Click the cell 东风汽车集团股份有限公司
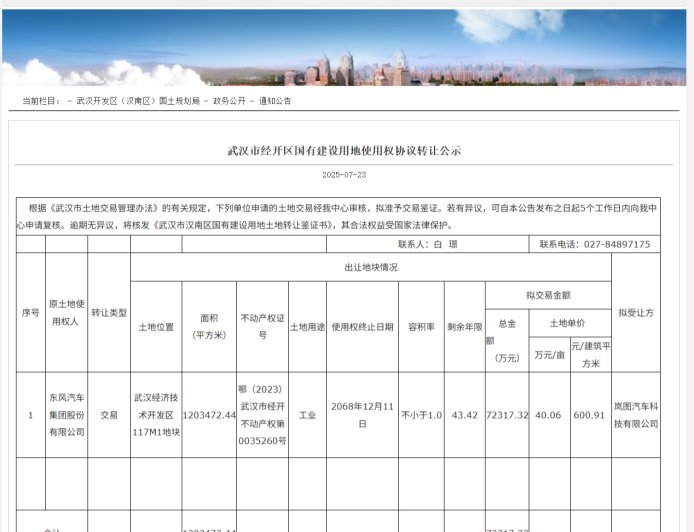This screenshot has width=694, height=532. (66, 415)
